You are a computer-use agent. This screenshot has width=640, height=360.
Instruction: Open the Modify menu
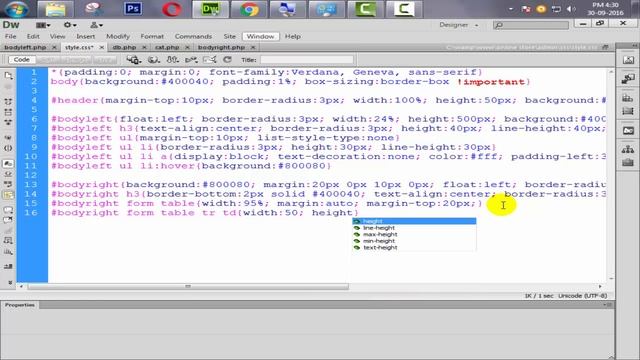coord(118,36)
